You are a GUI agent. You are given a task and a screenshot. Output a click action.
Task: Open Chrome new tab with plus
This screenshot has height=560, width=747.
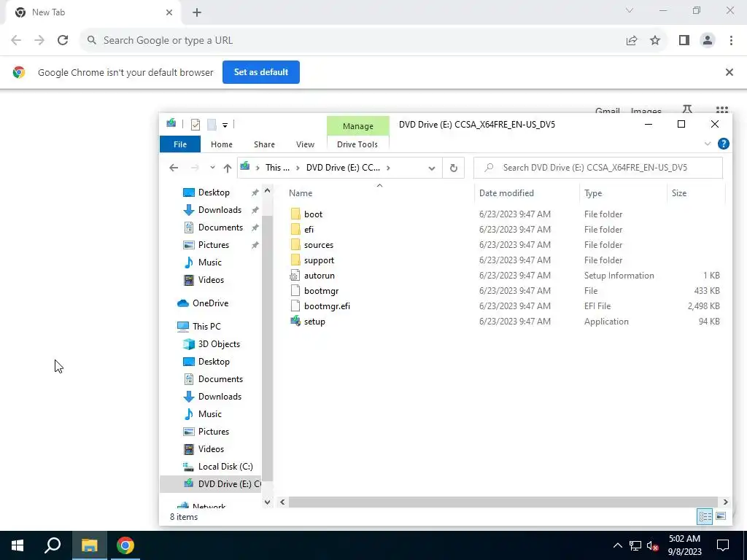click(x=197, y=12)
